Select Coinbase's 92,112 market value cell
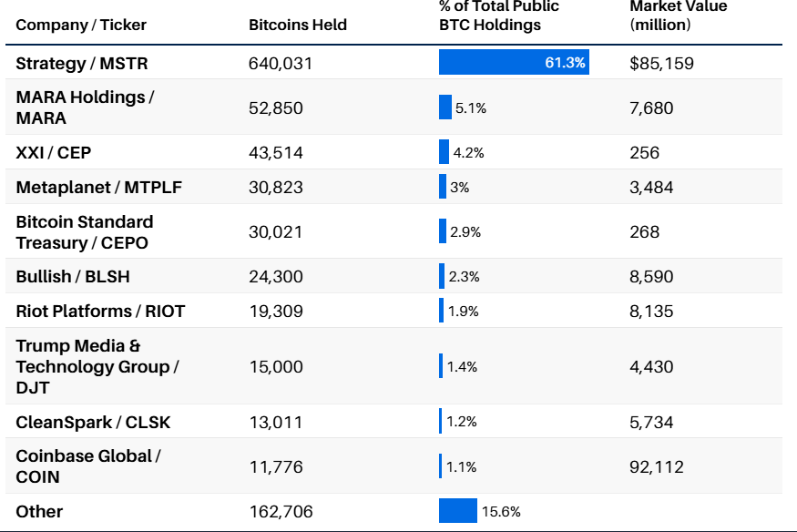Screen dimensions: 797x532 click(657, 467)
